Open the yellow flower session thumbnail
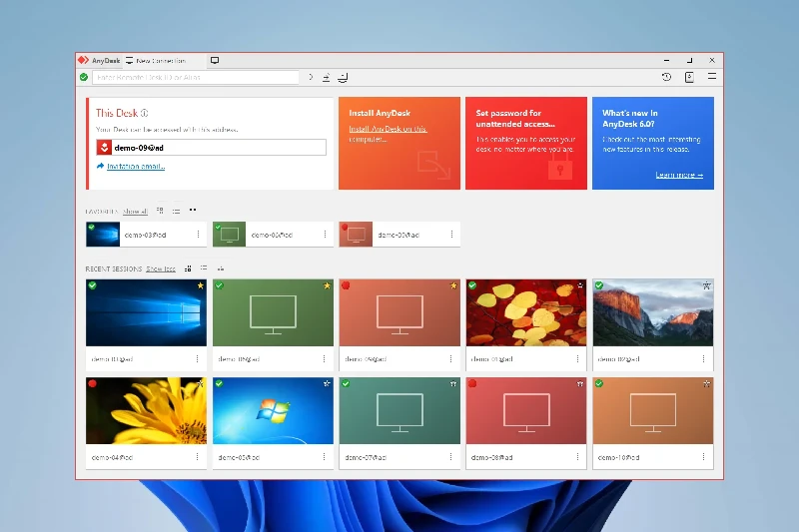The width and height of the screenshot is (799, 532). (x=146, y=410)
